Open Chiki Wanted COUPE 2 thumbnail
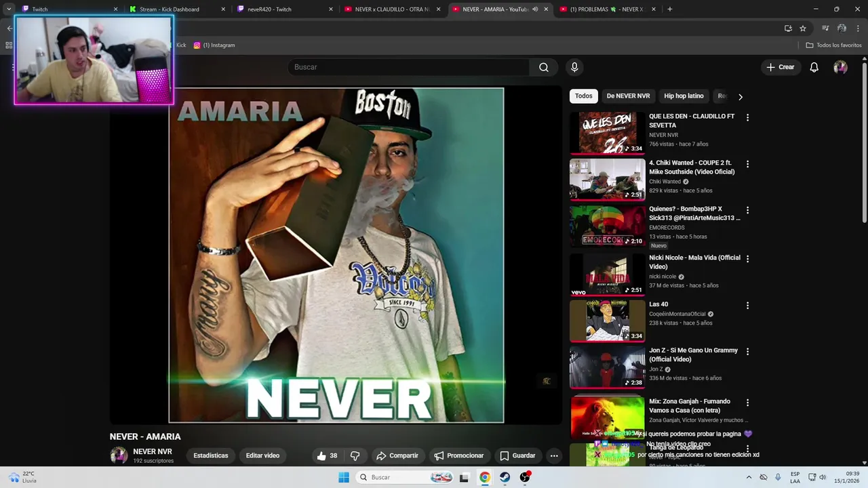This screenshot has width=868, height=488. [x=607, y=180]
